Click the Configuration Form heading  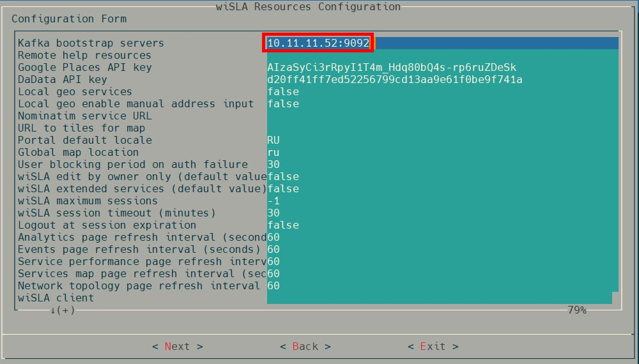(69, 19)
